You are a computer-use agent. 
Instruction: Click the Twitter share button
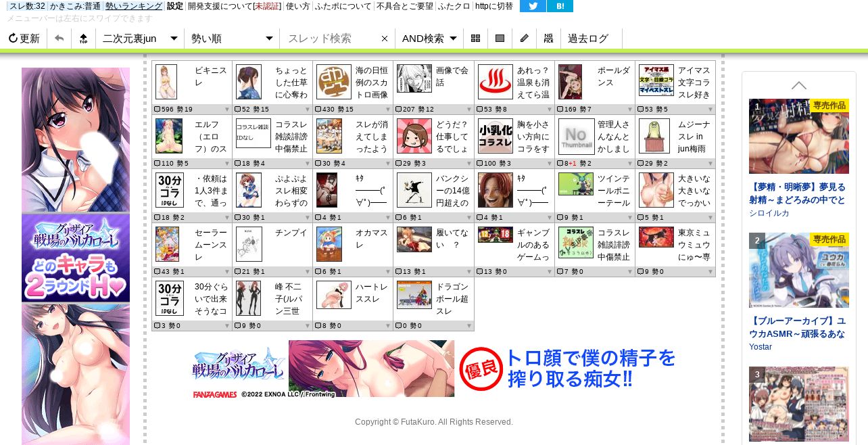(533, 6)
